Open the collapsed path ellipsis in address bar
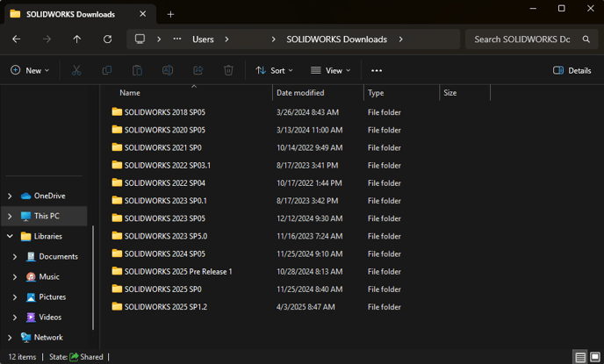604x364 pixels. 177,39
